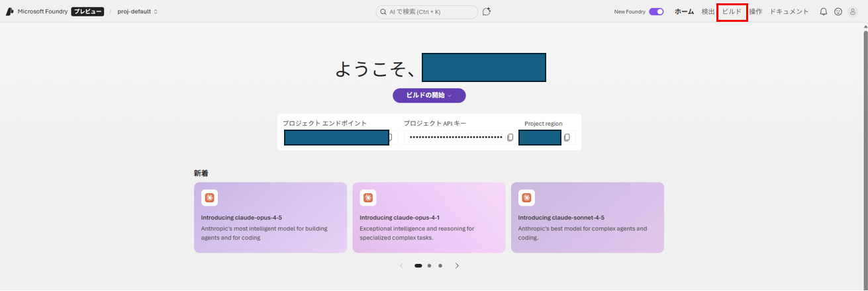
Task: Copy the Project region value
Action: click(x=567, y=138)
